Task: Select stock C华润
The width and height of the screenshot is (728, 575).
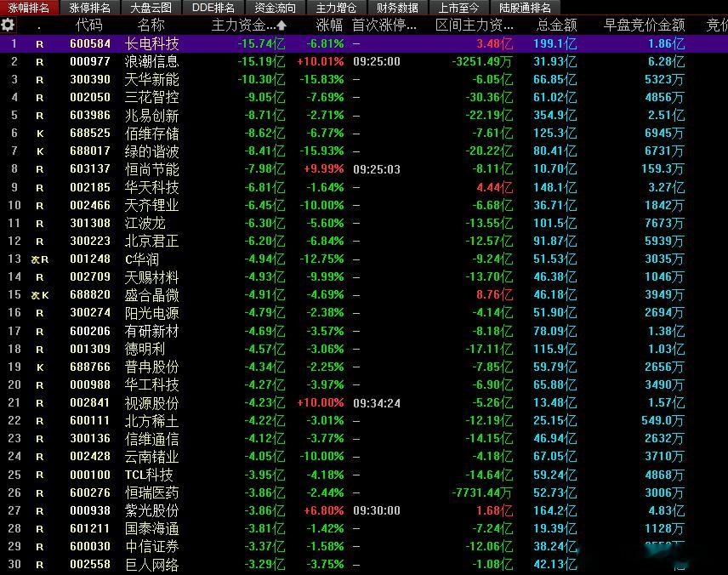Action: pyautogui.click(x=142, y=259)
